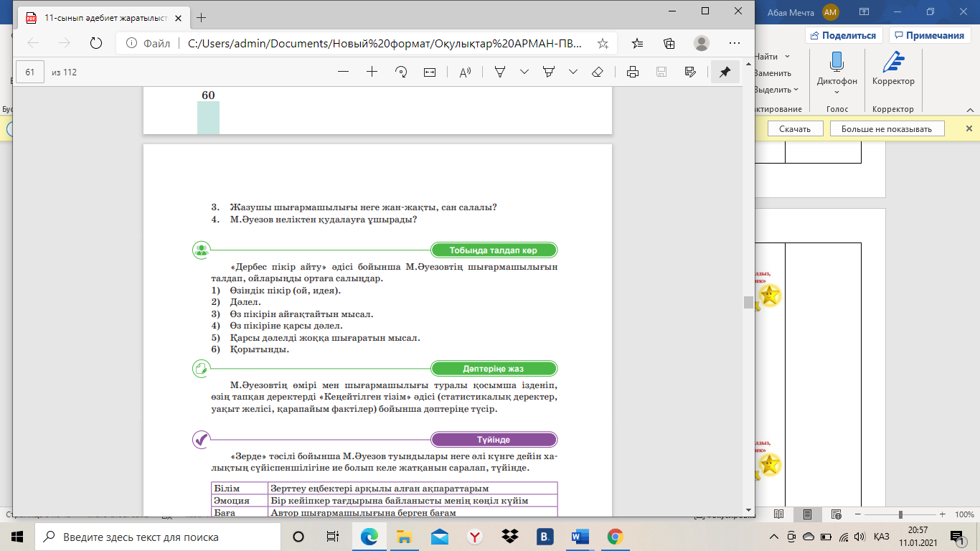Open Task View on the taskbar

pyautogui.click(x=332, y=537)
